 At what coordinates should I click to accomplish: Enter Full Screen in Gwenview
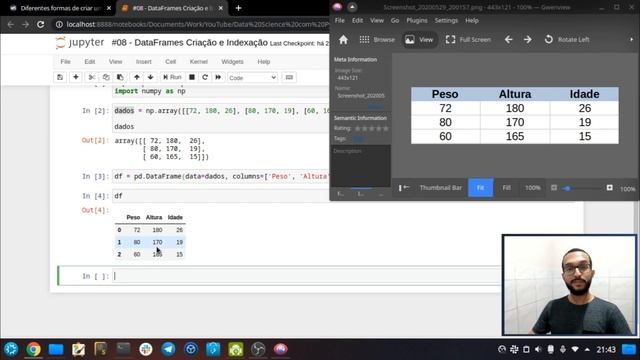pos(468,40)
